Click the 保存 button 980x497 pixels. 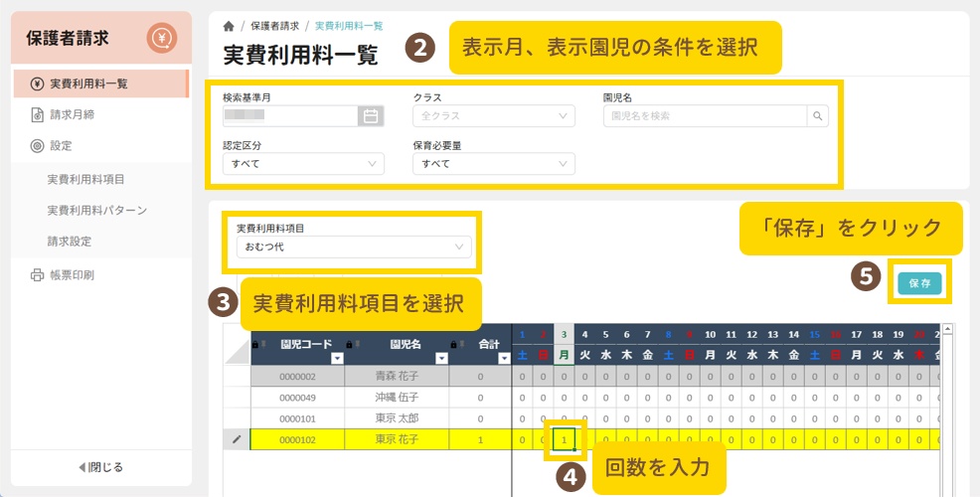[x=919, y=282]
